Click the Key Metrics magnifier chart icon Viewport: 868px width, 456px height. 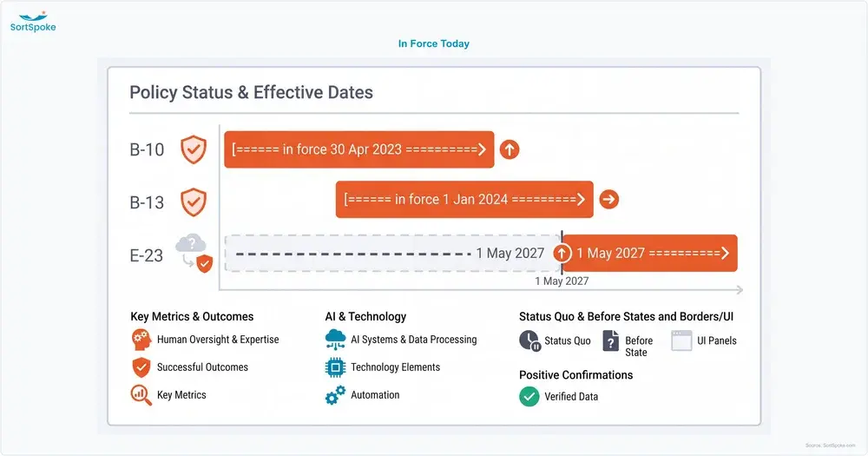(x=141, y=395)
